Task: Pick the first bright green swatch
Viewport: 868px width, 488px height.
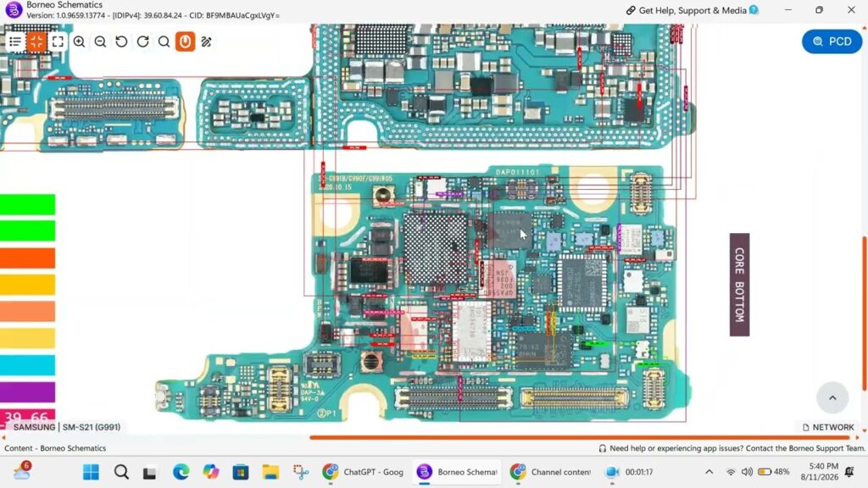Action: pos(27,204)
